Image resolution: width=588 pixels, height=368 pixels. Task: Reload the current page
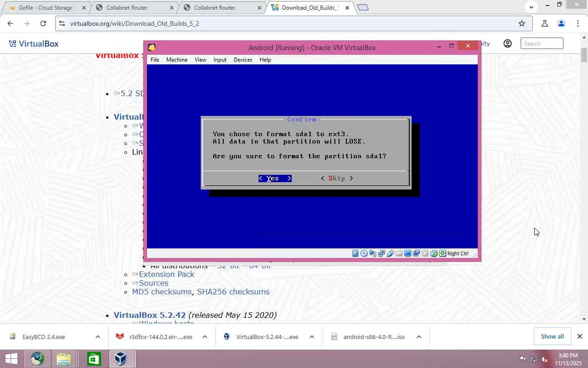pyautogui.click(x=43, y=23)
